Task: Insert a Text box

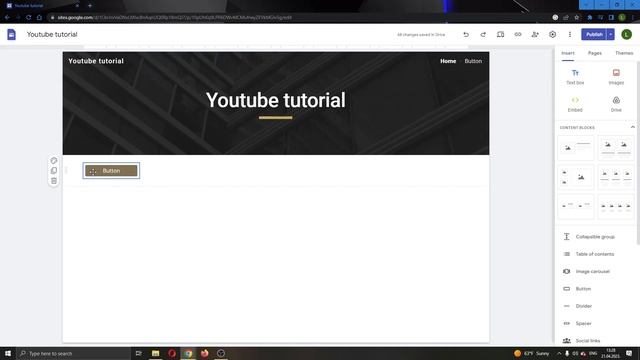Action: 575,77
